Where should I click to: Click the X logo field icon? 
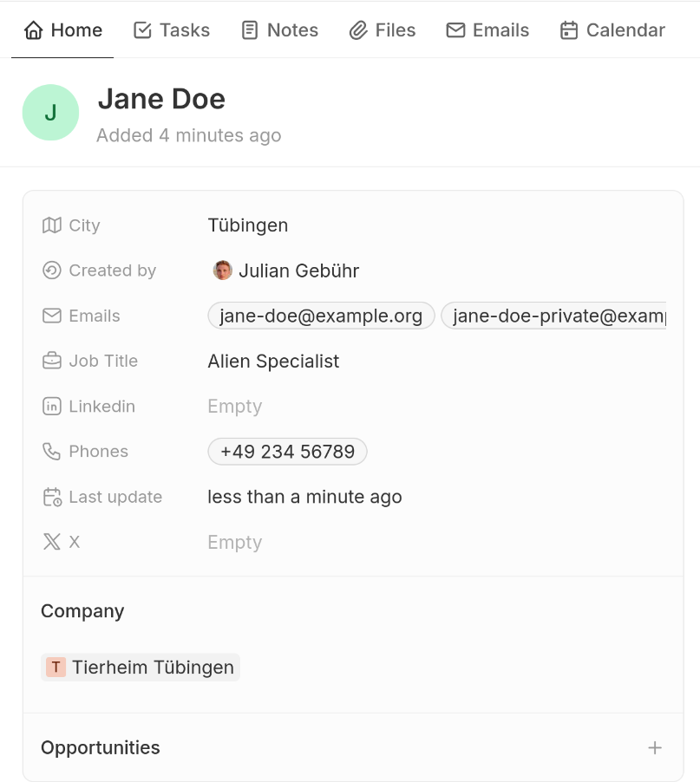point(52,542)
